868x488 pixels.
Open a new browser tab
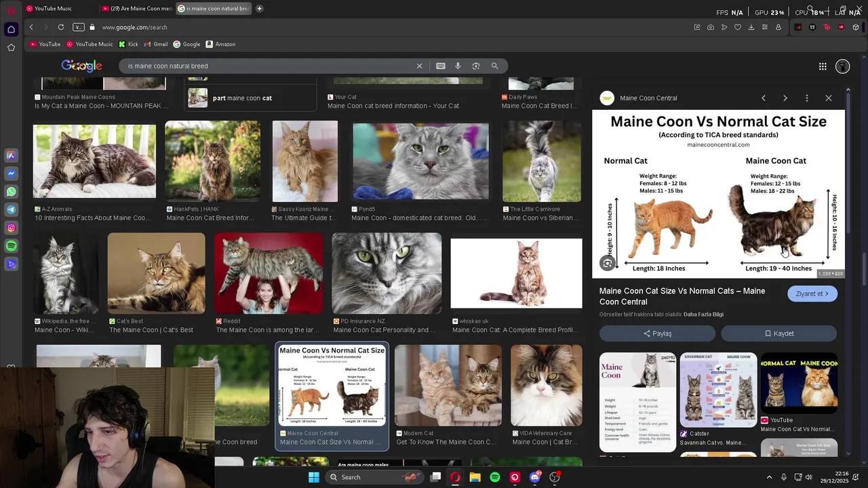coord(259,9)
